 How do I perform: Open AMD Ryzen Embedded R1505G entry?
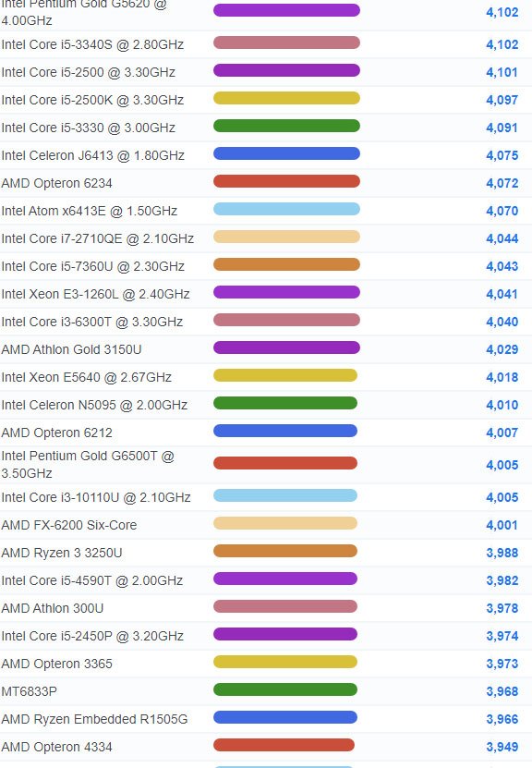pos(94,720)
